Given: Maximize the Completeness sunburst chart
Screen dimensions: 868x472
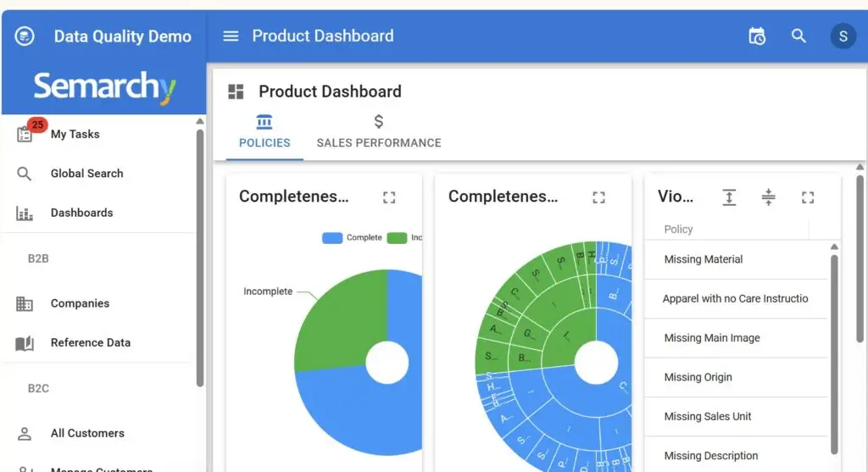Looking at the screenshot, I should pyautogui.click(x=598, y=197).
